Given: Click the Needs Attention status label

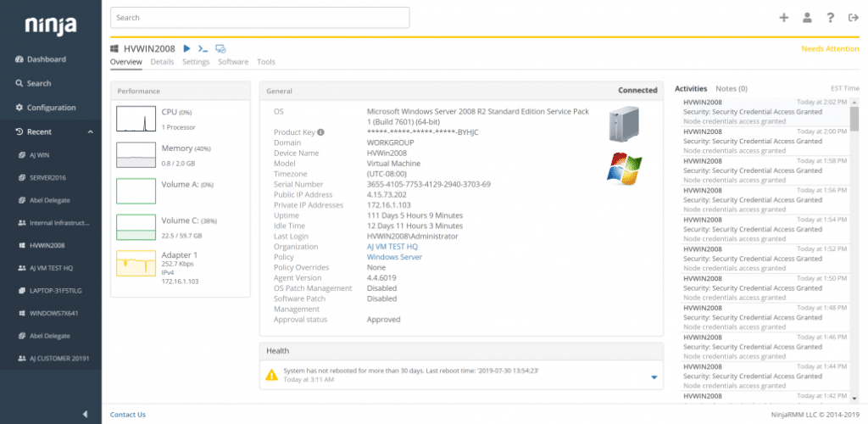Looking at the screenshot, I should (831, 48).
